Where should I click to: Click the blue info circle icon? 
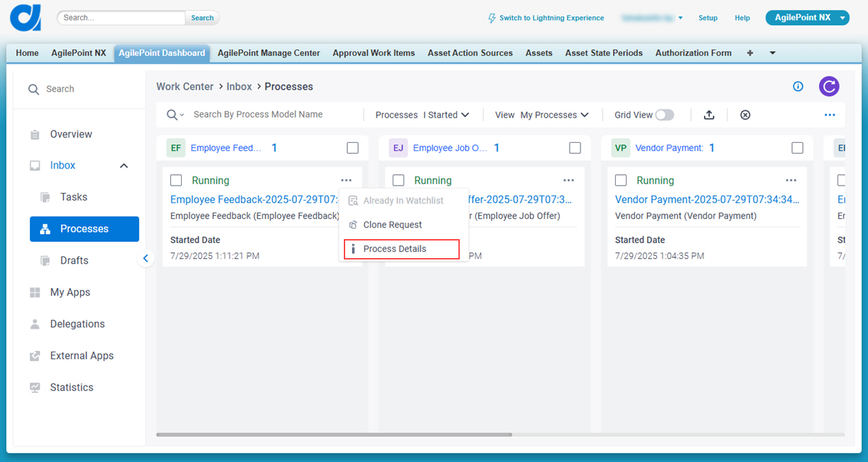click(798, 86)
